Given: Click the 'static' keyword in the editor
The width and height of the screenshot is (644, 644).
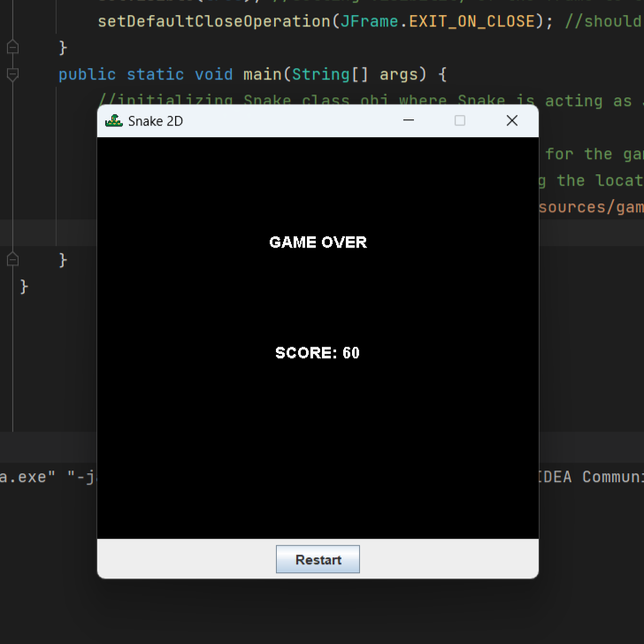Looking at the screenshot, I should click(x=156, y=74).
